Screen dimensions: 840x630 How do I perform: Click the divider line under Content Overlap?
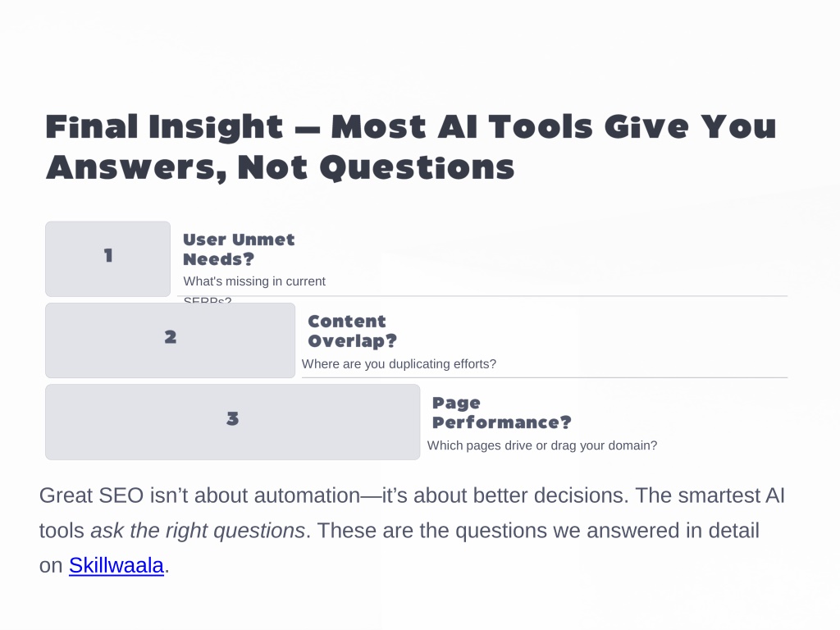[545, 377]
